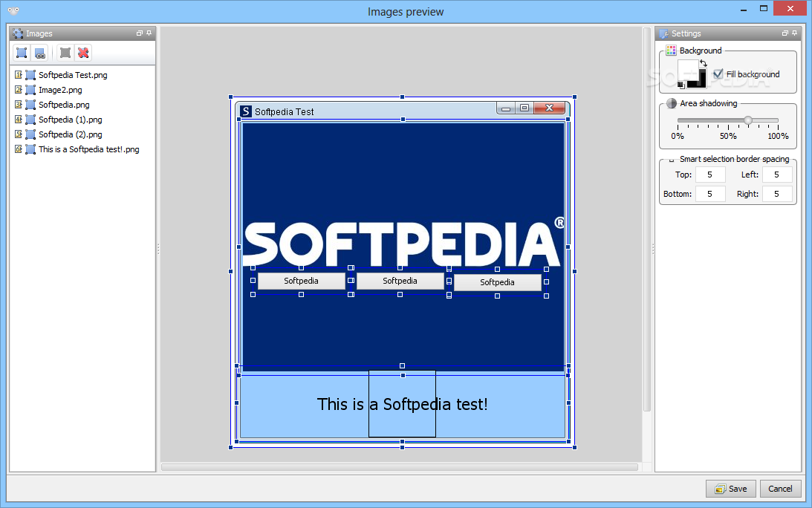Click the Save button
The width and height of the screenshot is (812, 508).
(731, 489)
